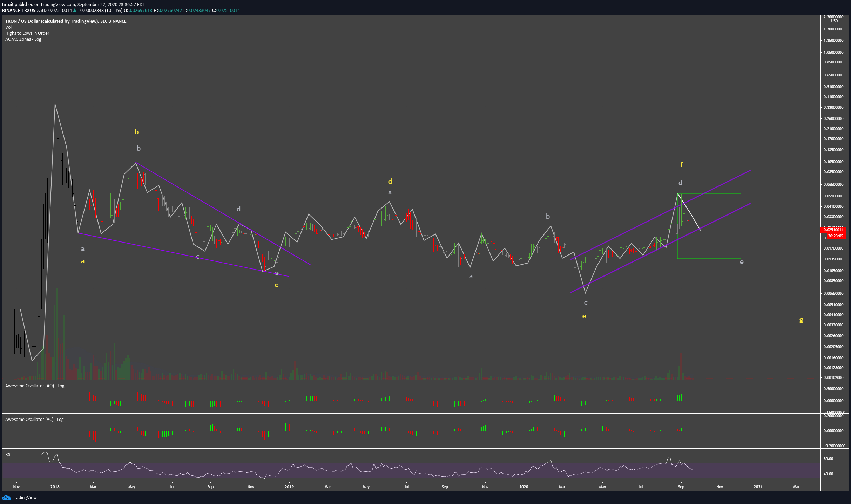Select the gray 'e' label beside green rectangle

click(742, 262)
